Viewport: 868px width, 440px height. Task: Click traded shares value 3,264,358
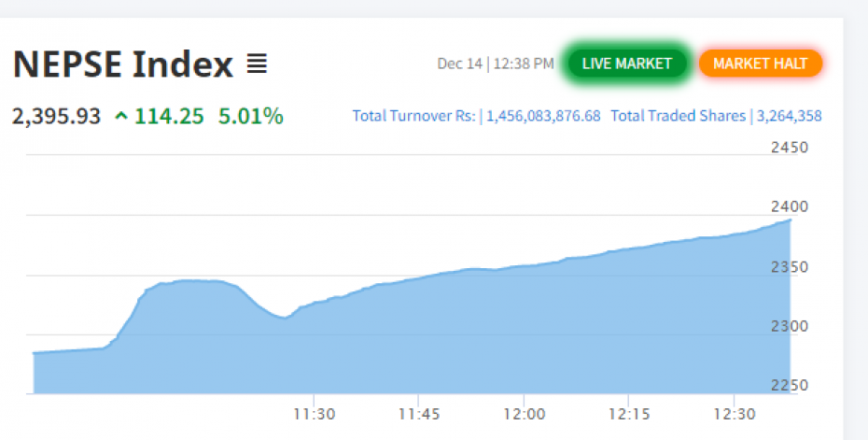[x=790, y=116]
